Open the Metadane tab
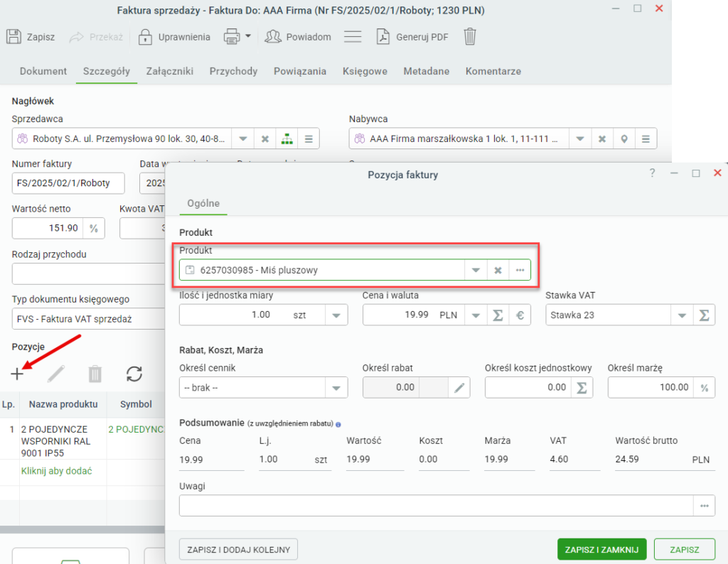The width and height of the screenshot is (728, 564). (427, 71)
